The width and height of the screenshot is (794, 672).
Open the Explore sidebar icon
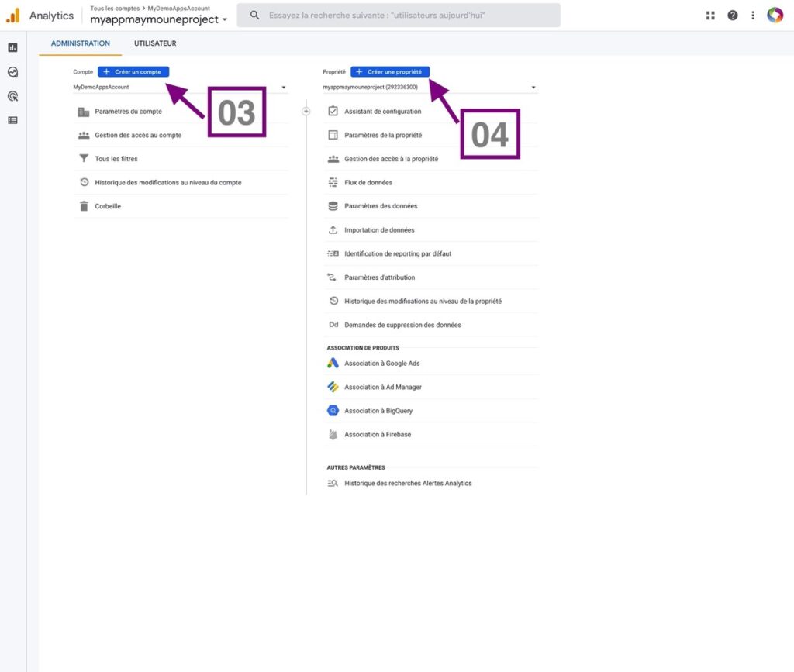pyautogui.click(x=12, y=72)
